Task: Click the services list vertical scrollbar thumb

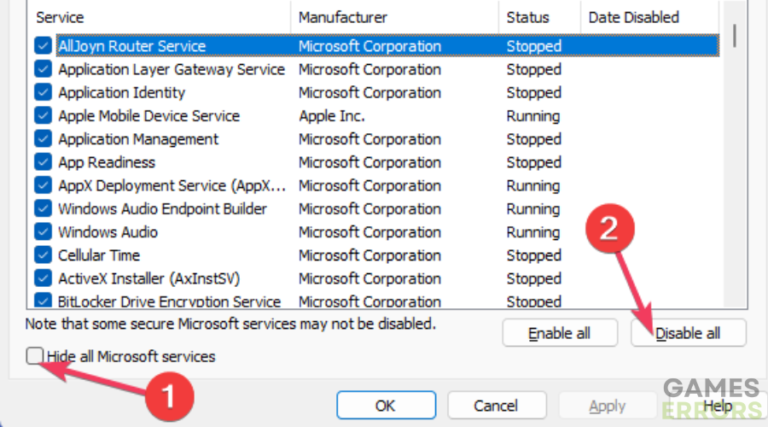Action: pos(734,36)
